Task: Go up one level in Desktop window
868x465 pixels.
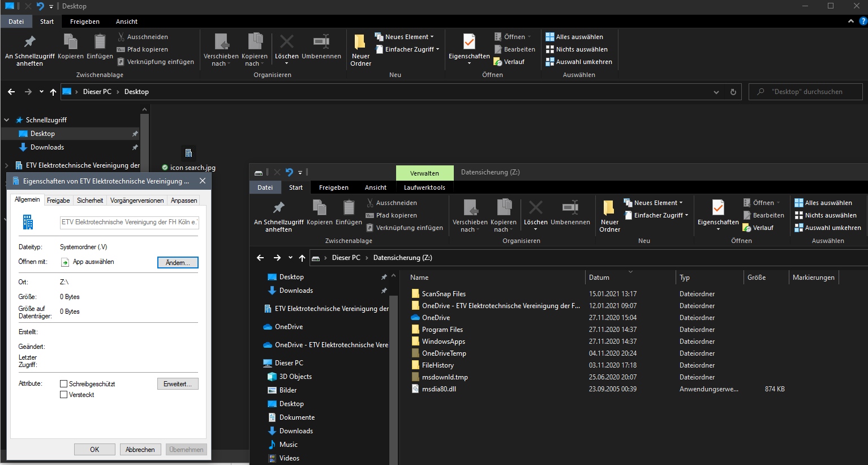Action: pos(53,92)
